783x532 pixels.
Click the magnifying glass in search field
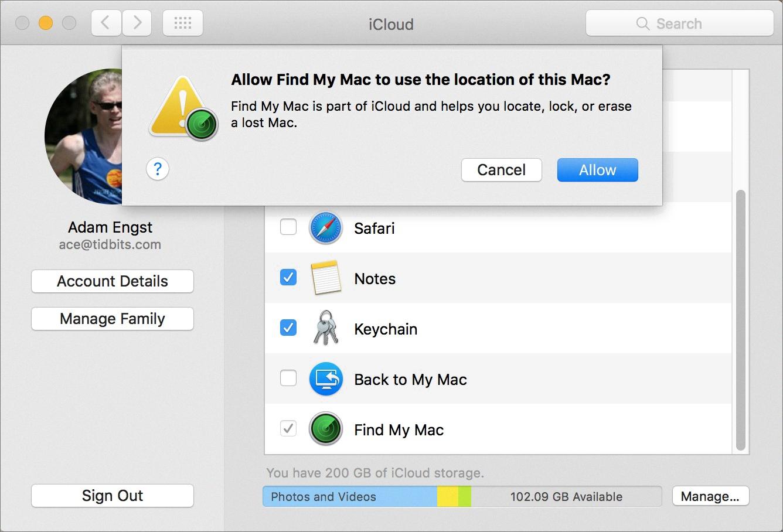pos(643,24)
